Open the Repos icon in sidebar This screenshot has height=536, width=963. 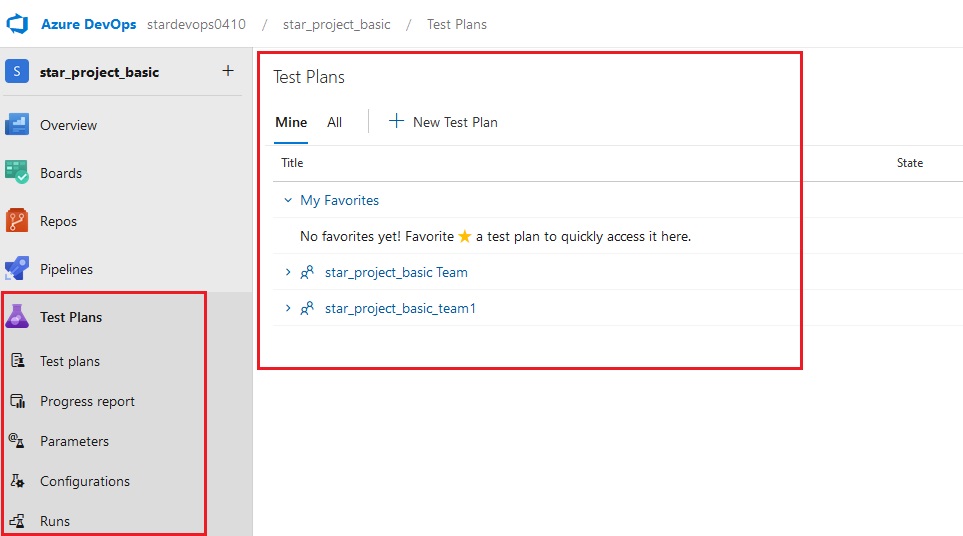[x=17, y=220]
